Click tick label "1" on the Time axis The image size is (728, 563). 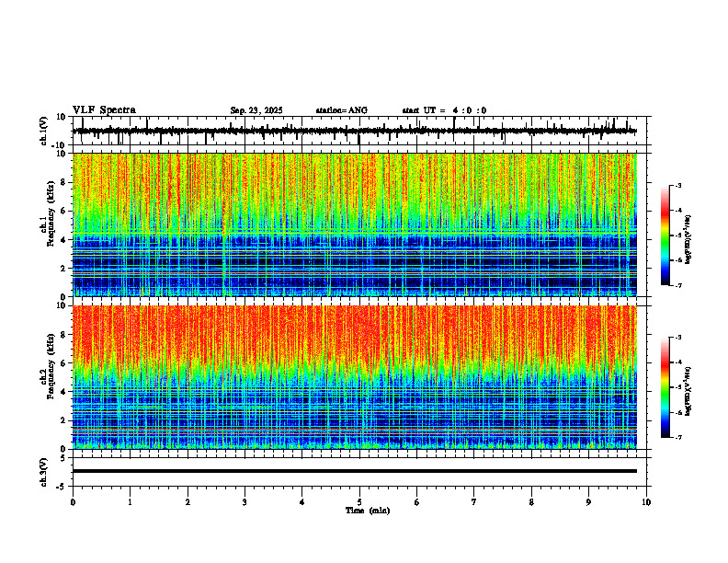(130, 502)
